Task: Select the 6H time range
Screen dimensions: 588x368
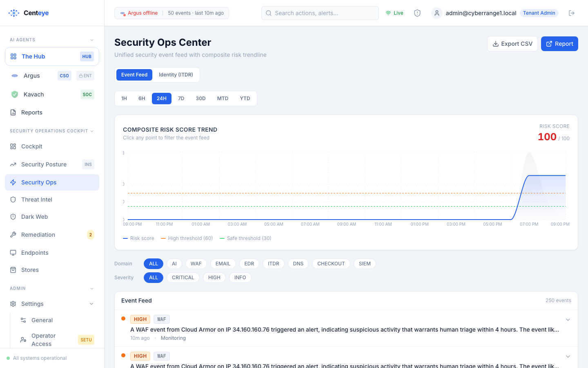Action: (x=142, y=99)
